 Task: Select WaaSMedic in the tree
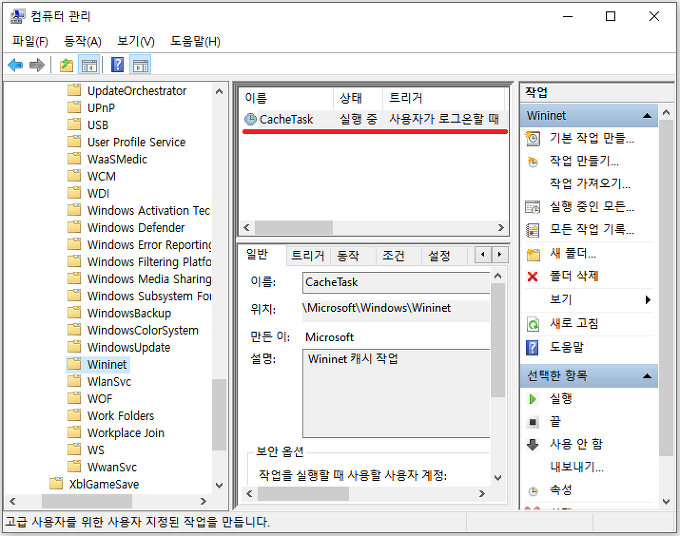click(117, 159)
